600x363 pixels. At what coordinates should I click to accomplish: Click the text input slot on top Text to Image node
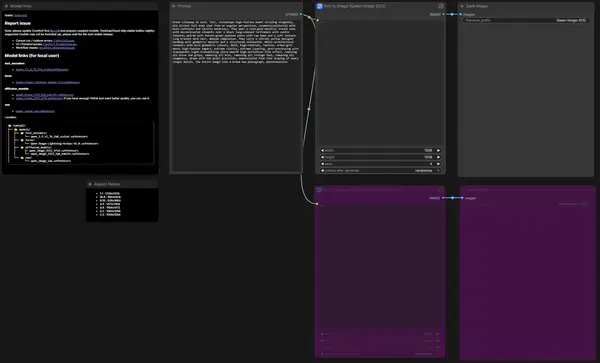pos(317,20)
